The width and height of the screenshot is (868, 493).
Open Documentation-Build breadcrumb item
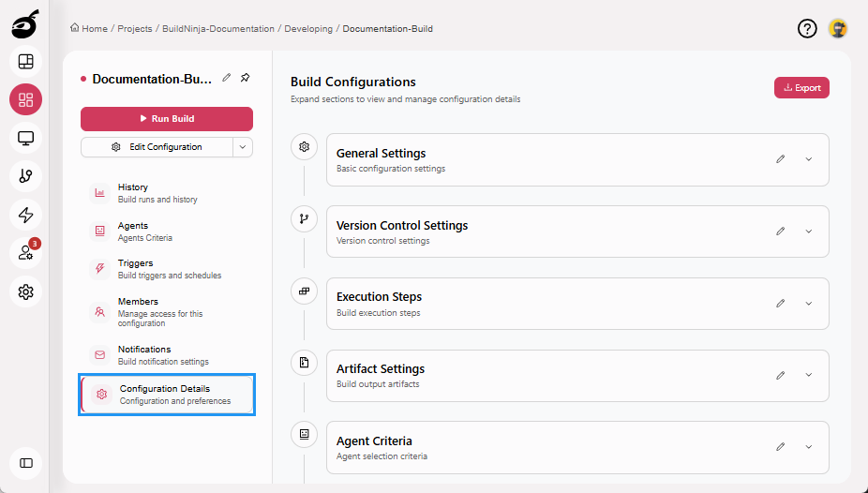[387, 28]
